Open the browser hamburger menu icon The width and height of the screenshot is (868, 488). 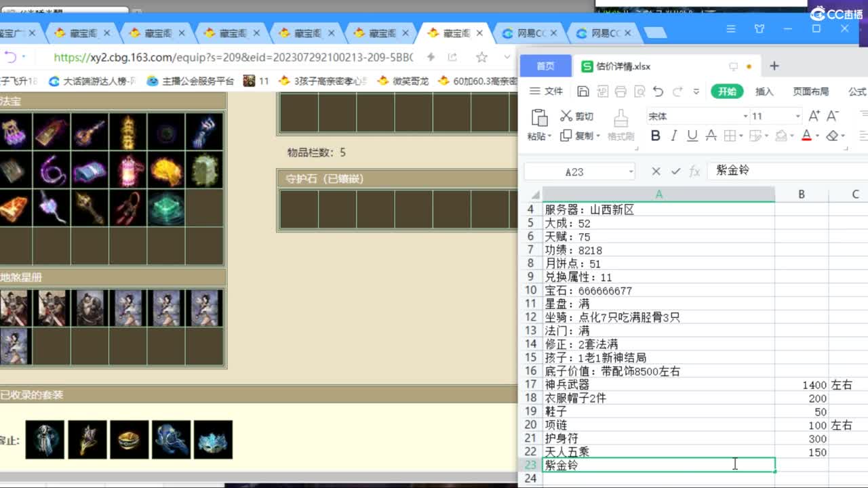pos(731,28)
